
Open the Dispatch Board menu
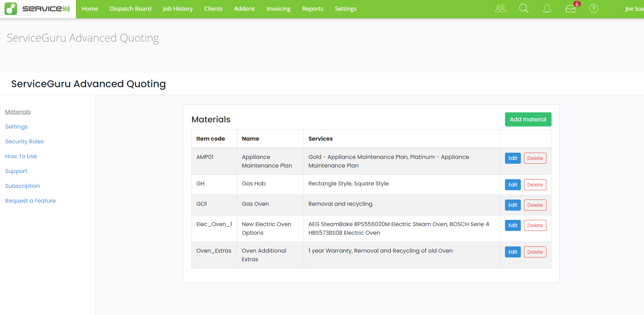point(130,9)
